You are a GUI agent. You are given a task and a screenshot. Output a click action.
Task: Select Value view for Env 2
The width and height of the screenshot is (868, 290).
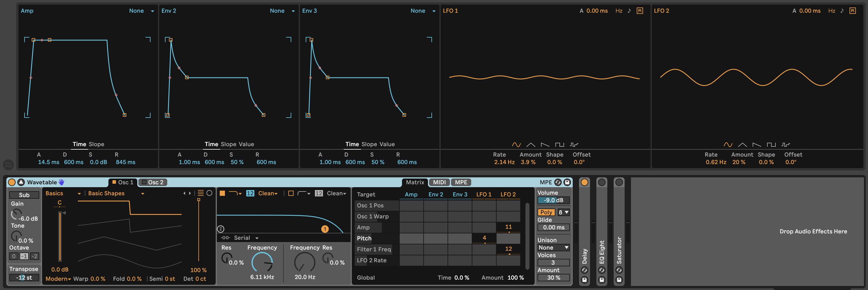[246, 144]
